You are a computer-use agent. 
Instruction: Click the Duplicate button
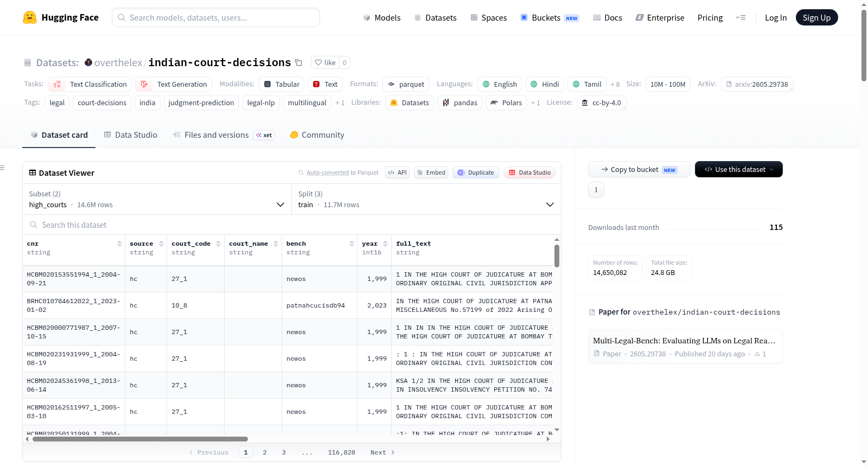click(x=476, y=172)
